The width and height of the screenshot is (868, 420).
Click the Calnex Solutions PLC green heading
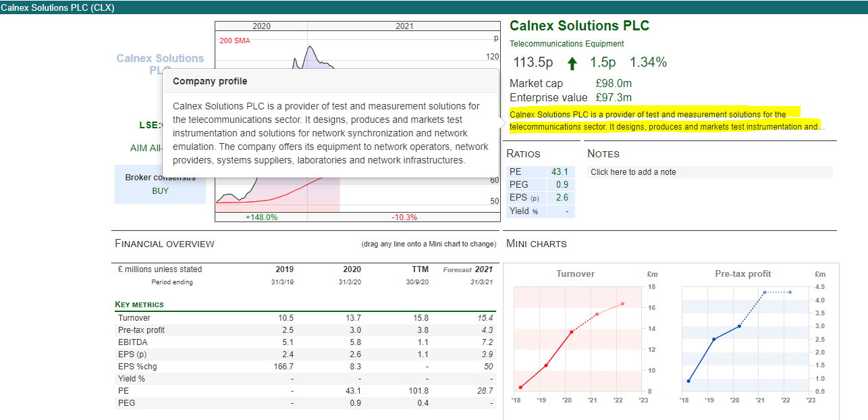click(x=579, y=26)
